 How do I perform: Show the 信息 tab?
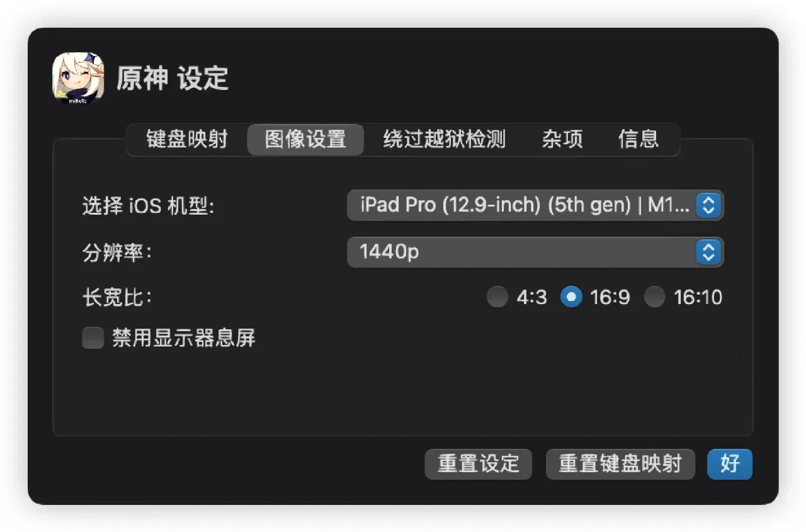[638, 139]
